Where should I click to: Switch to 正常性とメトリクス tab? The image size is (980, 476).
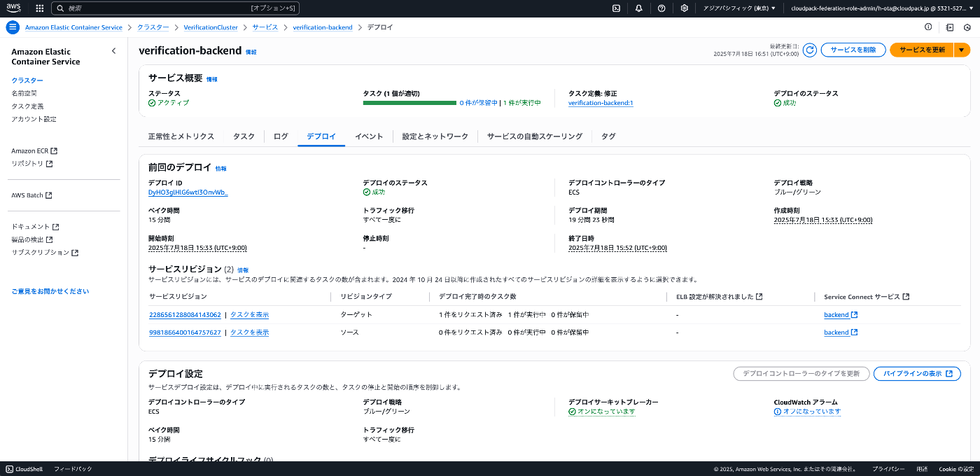click(181, 136)
